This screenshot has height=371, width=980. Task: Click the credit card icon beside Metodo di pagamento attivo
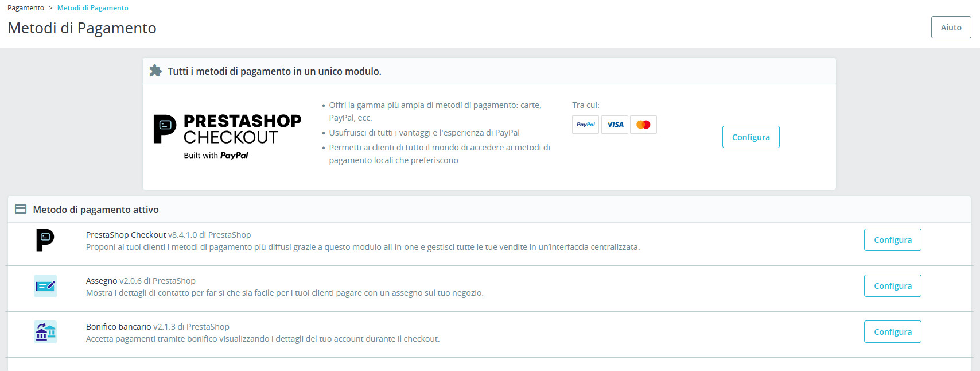point(21,209)
